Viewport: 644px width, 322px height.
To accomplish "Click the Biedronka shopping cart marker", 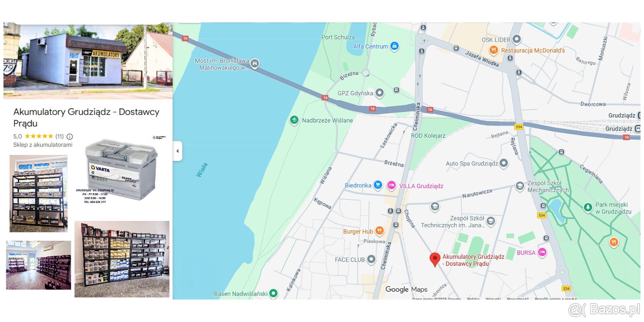I will (378, 185).
